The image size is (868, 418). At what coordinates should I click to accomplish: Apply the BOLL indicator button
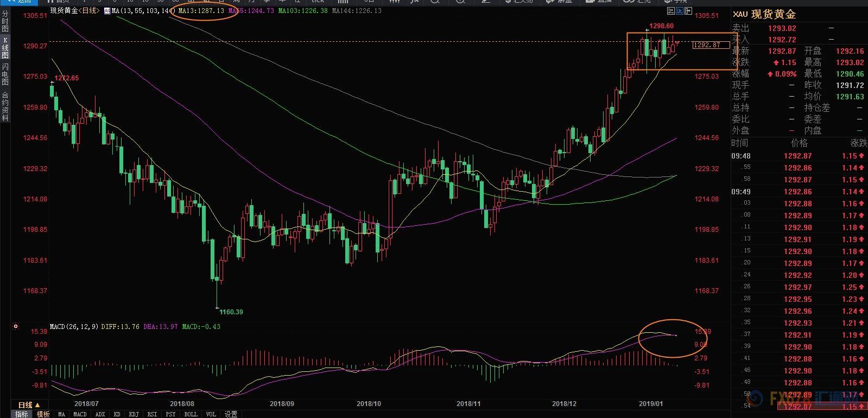191,414
